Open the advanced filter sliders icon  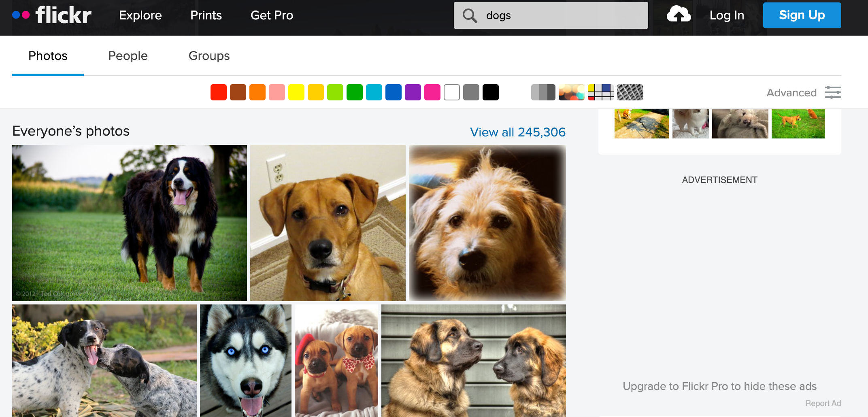click(833, 92)
